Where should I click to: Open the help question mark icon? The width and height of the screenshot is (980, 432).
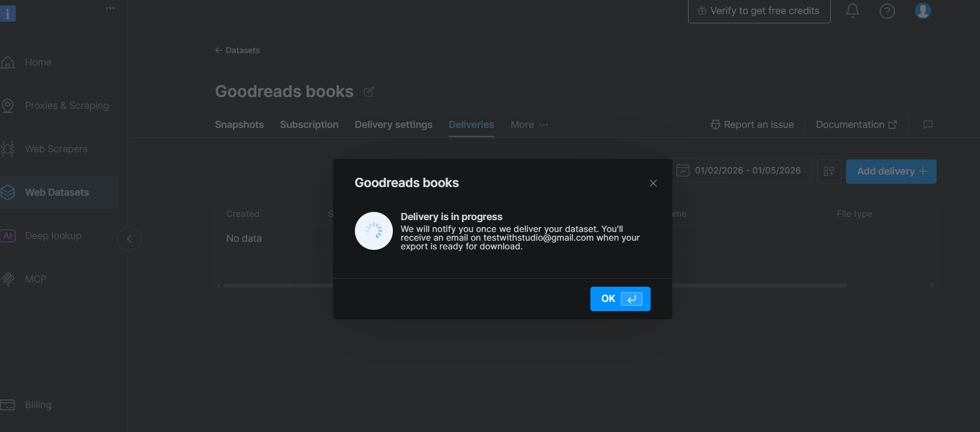click(x=887, y=11)
